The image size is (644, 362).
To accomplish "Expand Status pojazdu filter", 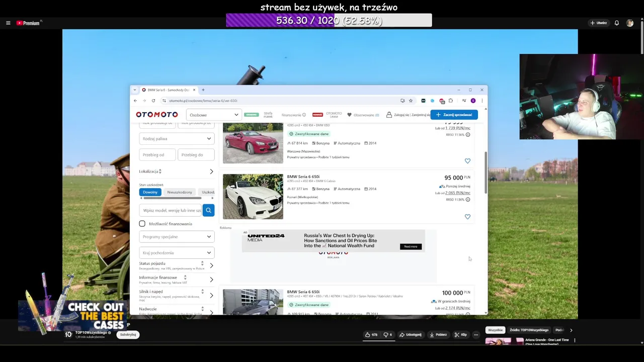I will (x=211, y=265).
